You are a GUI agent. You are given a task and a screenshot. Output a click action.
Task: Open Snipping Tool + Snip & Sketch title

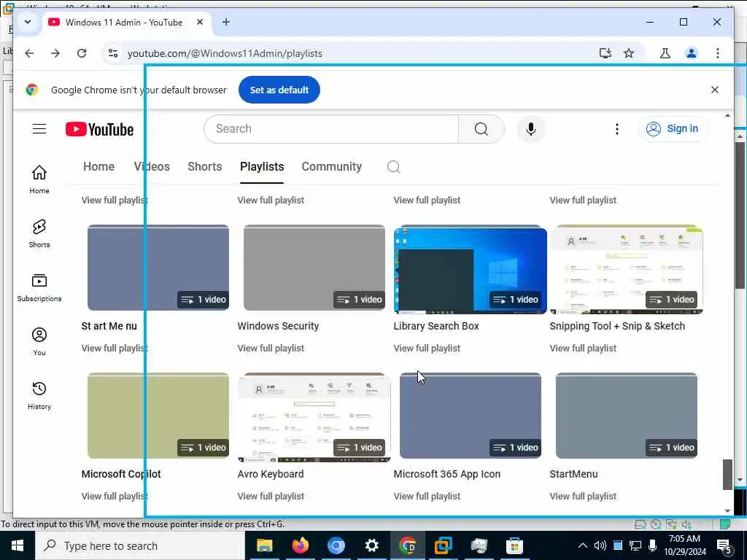(617, 326)
